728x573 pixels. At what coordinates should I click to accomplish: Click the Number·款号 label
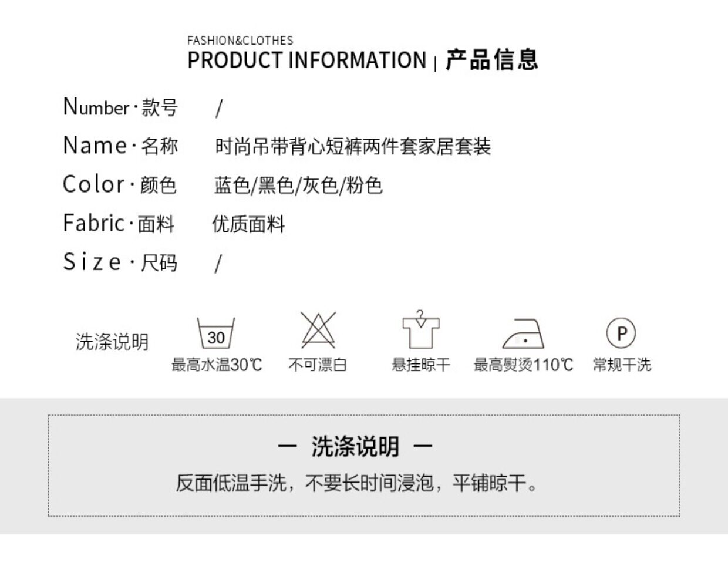point(120,107)
